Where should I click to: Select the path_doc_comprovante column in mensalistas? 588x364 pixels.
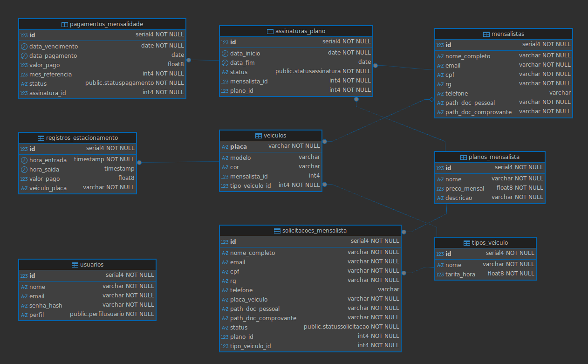point(478,112)
